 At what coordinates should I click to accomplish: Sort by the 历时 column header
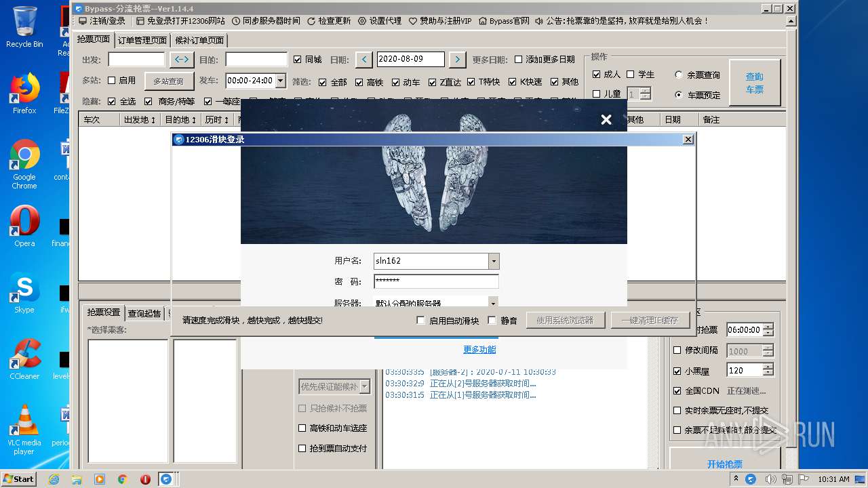click(x=217, y=120)
